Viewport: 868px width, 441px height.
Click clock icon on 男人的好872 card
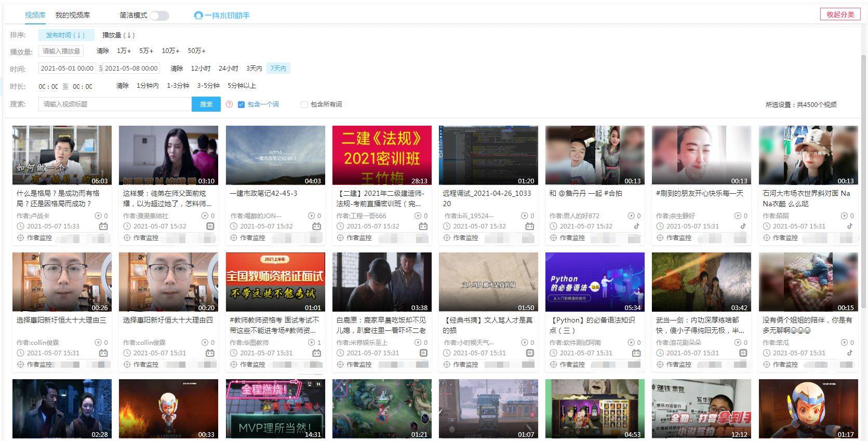[554, 226]
